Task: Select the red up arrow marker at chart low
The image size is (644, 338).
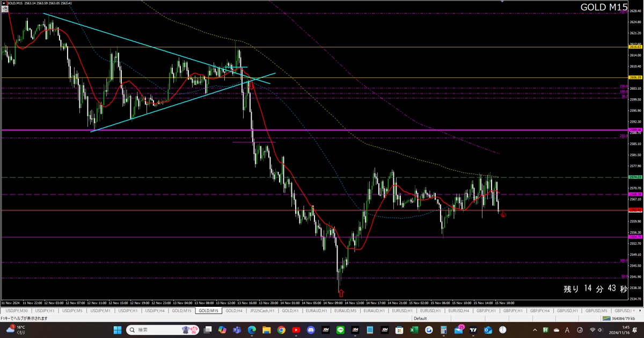Action: 341,293
